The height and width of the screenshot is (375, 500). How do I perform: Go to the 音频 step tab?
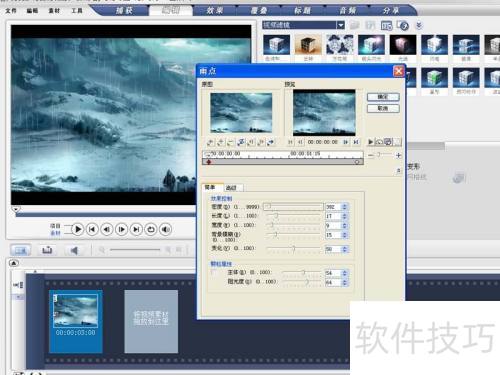click(x=347, y=11)
